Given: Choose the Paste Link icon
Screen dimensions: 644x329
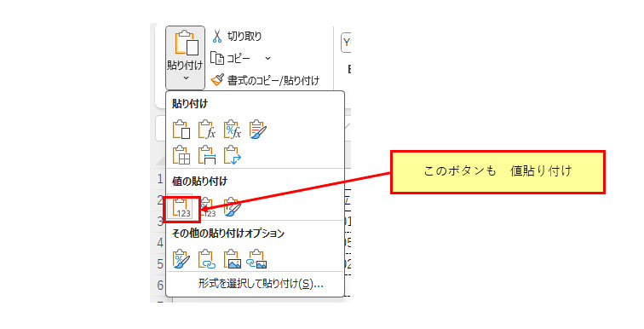Looking at the screenshot, I should [x=207, y=260].
